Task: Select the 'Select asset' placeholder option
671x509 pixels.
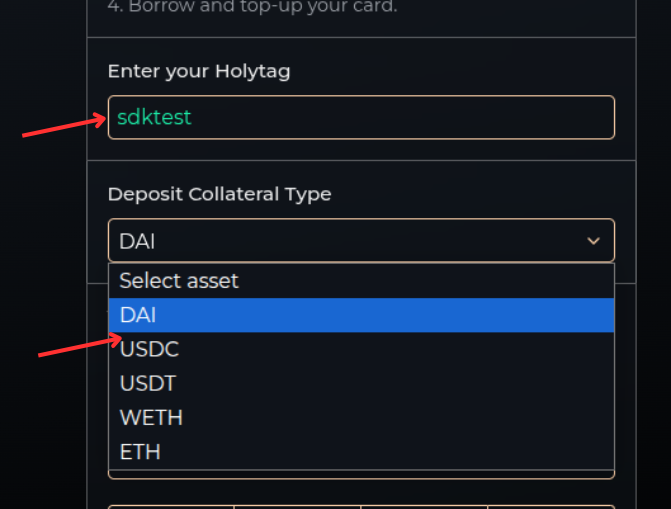Action: [361, 281]
